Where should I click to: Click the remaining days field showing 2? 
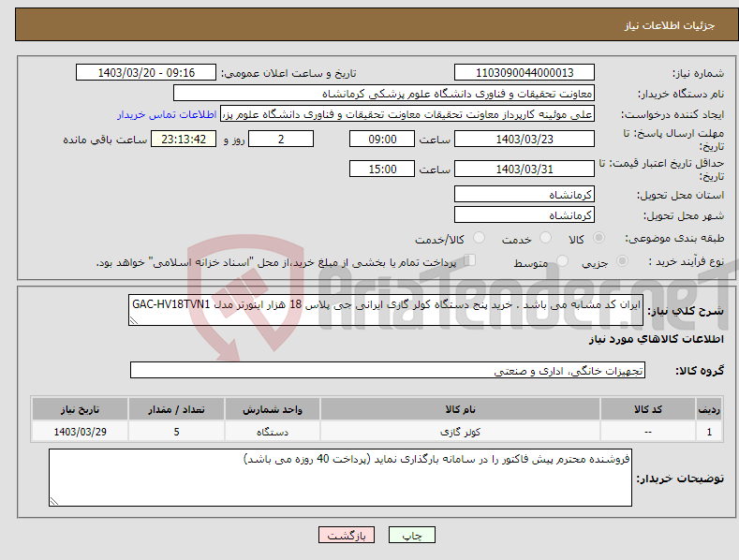[x=281, y=139]
